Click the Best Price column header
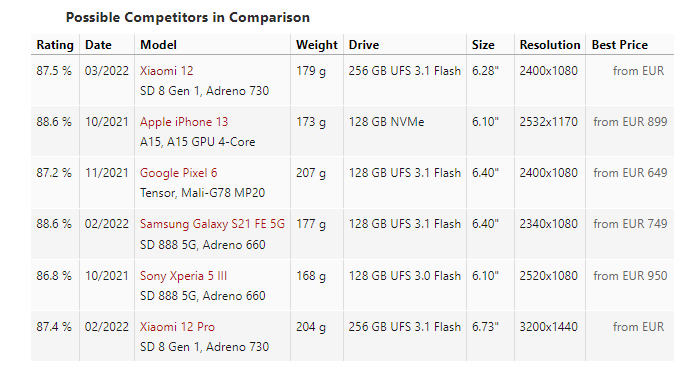 (620, 45)
